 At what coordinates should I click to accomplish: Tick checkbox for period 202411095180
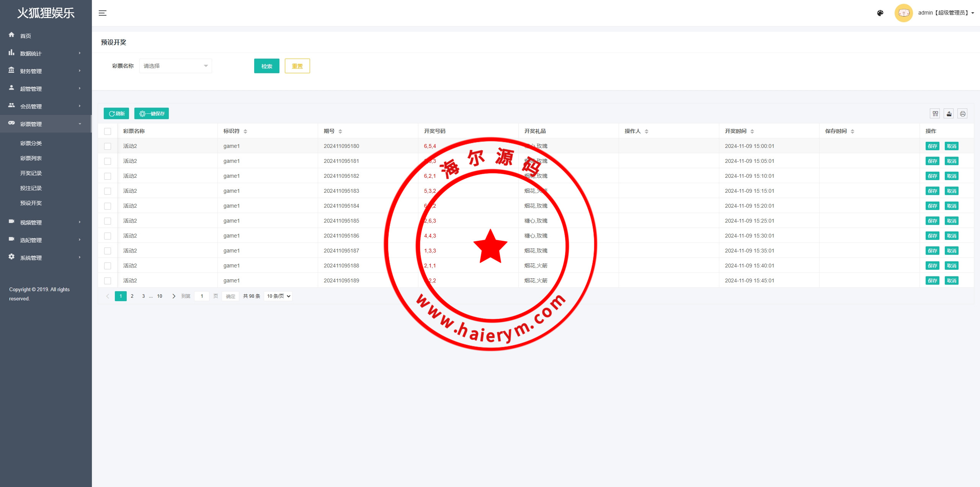pyautogui.click(x=108, y=146)
